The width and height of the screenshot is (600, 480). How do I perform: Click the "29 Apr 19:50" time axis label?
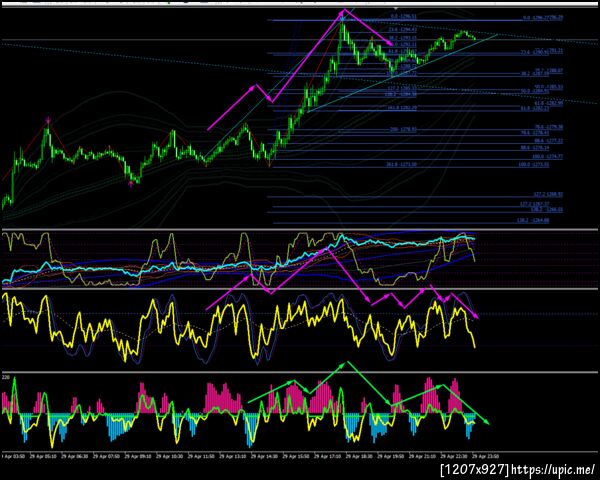pos(391,456)
